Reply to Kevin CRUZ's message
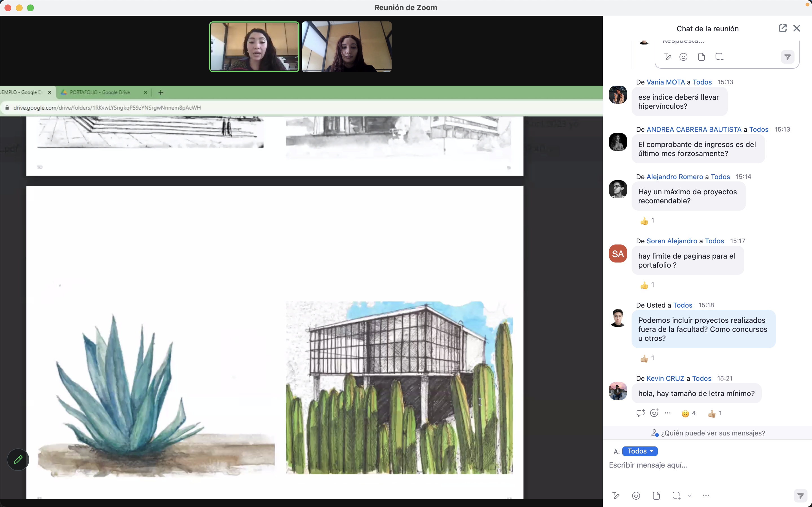This screenshot has height=507, width=812. coord(640,413)
